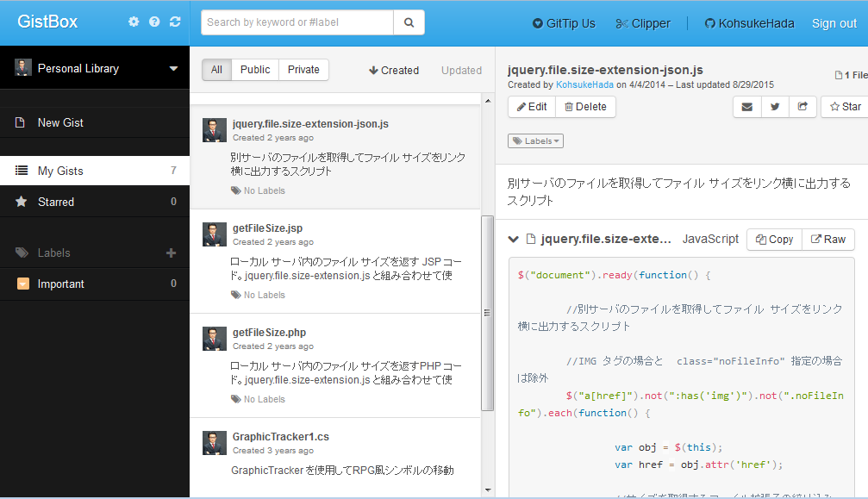Viewport: 868px width, 499px height.
Task: Edit the current gist
Action: click(x=532, y=107)
